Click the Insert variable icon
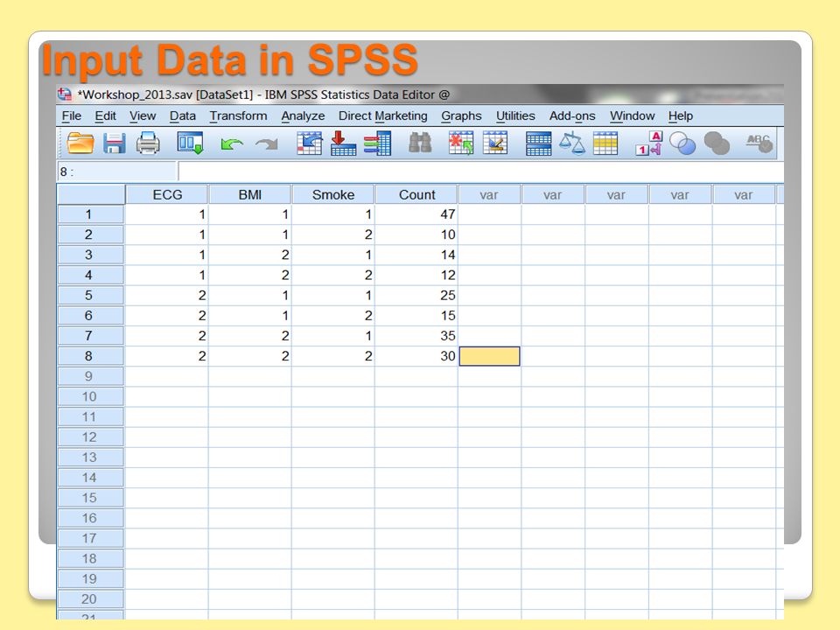The height and width of the screenshot is (630, 840). 495,143
